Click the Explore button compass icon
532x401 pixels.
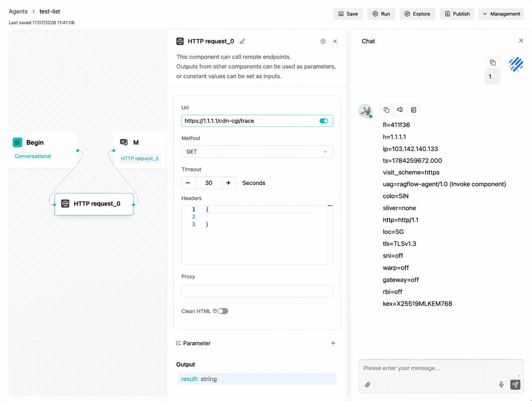(407, 14)
